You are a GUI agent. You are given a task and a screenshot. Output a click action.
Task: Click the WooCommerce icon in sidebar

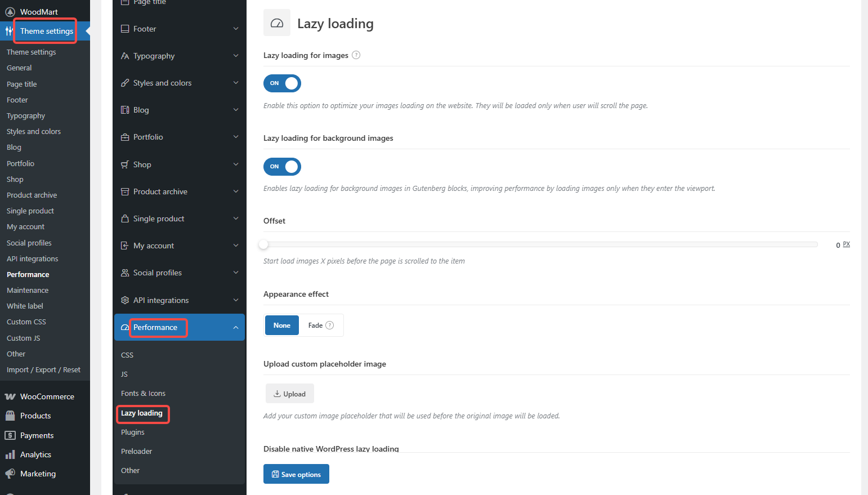(x=10, y=396)
